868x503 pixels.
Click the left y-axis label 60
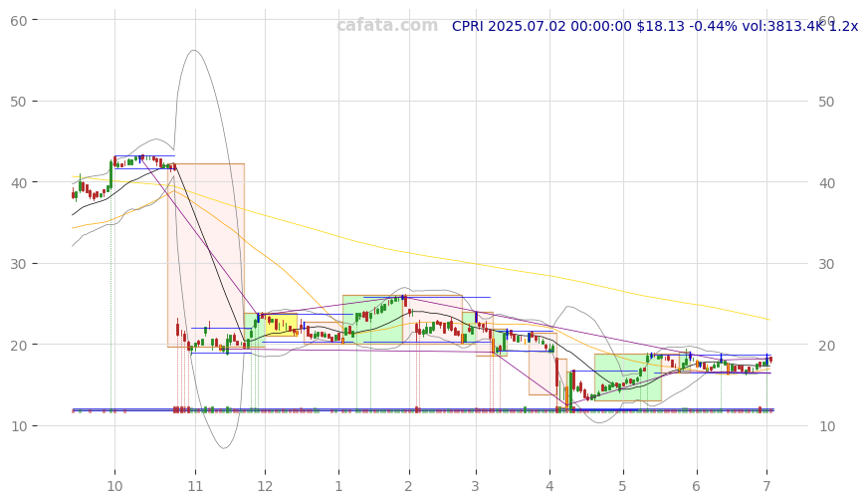(18, 21)
